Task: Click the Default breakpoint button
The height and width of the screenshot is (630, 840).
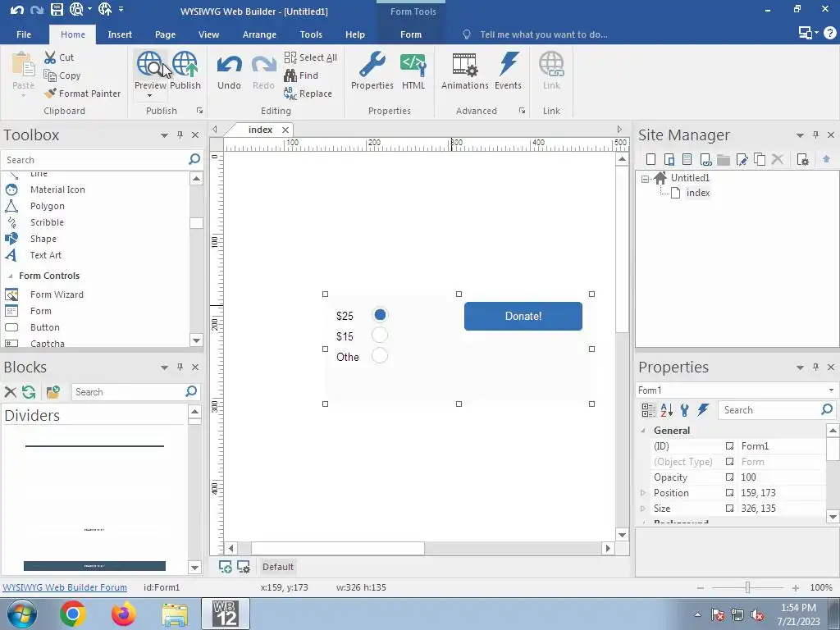Action: click(277, 567)
